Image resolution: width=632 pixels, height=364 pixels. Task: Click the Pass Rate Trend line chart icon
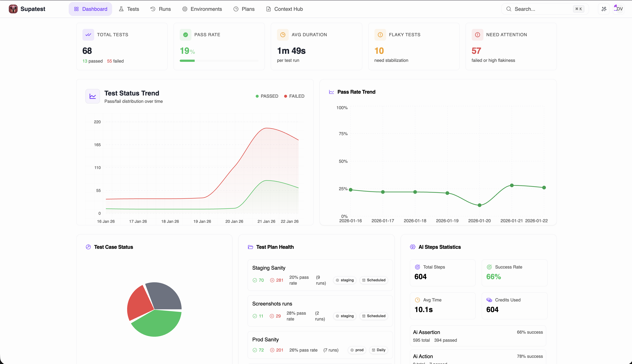pos(331,92)
